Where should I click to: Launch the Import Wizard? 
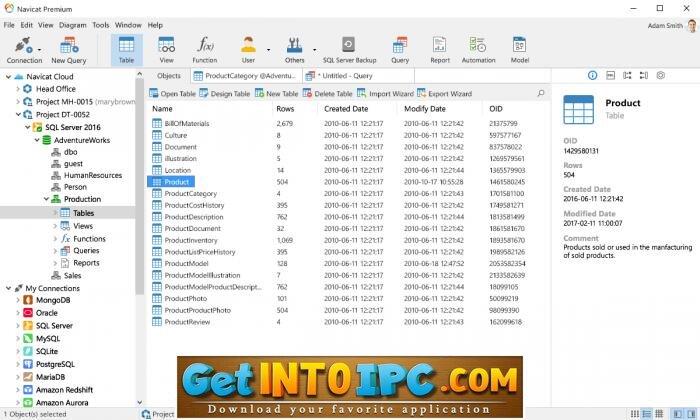pyautogui.click(x=385, y=93)
